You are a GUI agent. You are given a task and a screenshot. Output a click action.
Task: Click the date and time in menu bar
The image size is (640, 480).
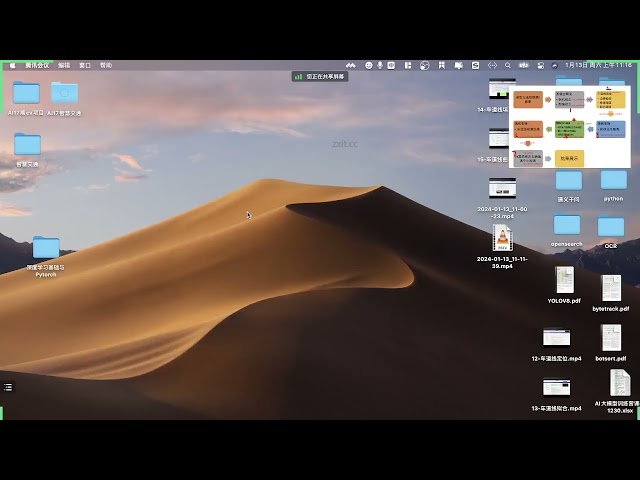tap(598, 65)
